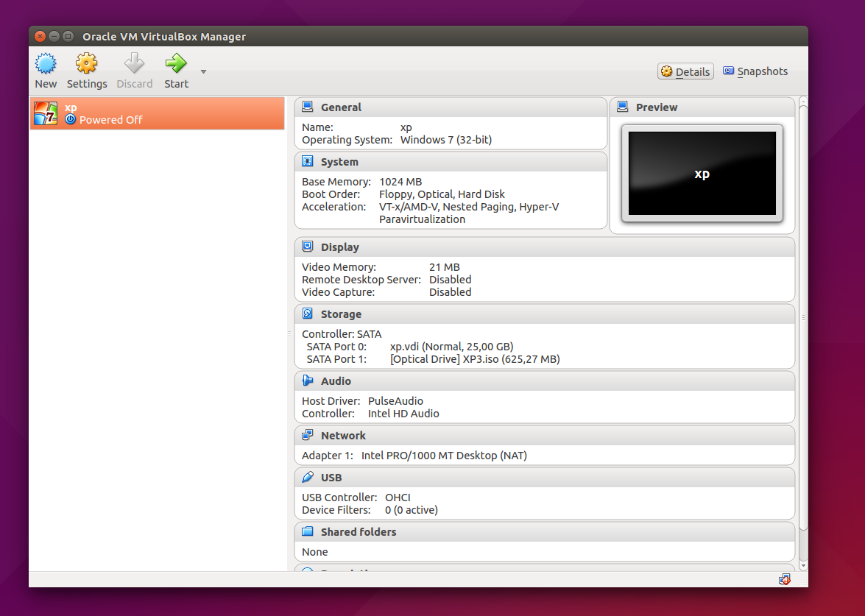Click the details pane vertical scrollbar
The width and height of the screenshot is (865, 616).
803,317
